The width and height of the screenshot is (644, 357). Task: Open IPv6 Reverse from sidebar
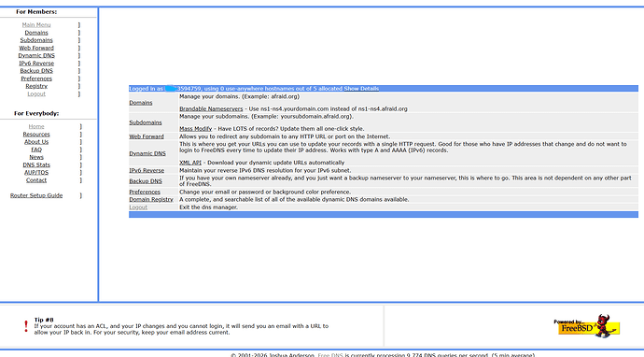click(x=36, y=64)
